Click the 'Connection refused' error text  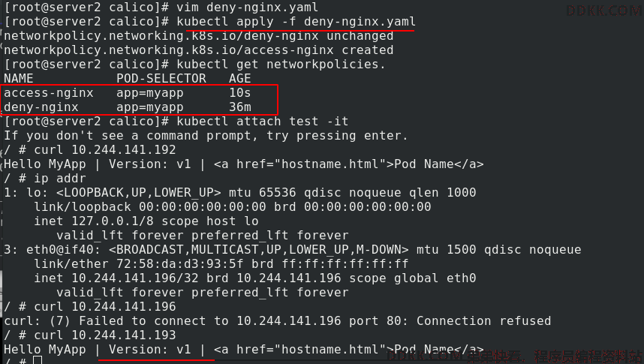pos(484,321)
